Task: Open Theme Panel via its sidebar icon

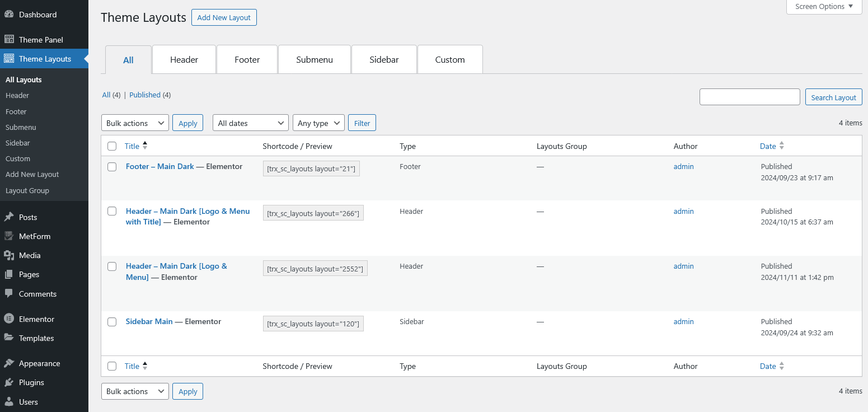Action: point(9,40)
